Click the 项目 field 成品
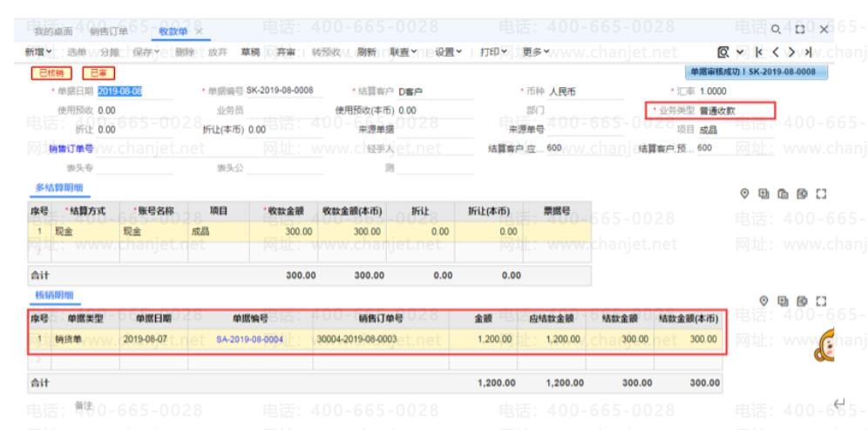Image resolution: width=868 pixels, height=430 pixels. pos(736,130)
